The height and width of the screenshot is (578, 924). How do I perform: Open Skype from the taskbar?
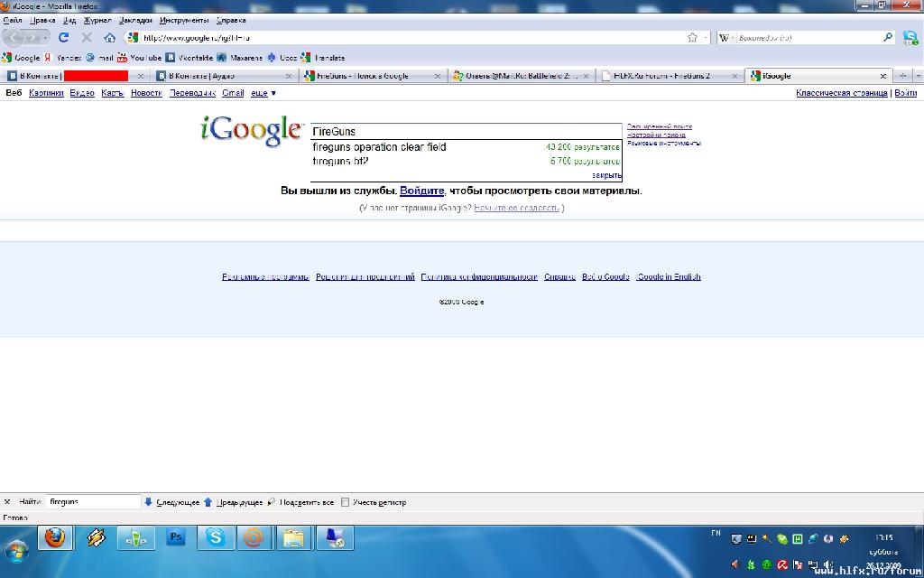coord(215,538)
